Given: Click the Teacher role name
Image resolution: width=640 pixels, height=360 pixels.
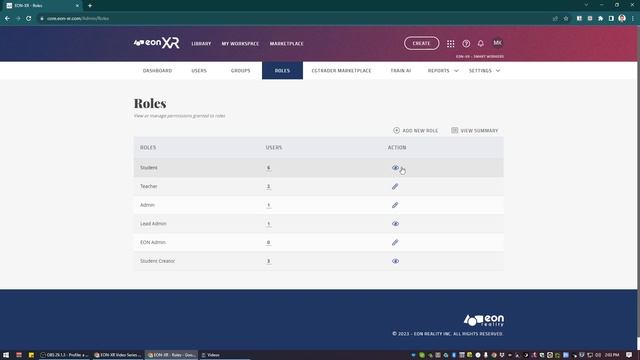Looking at the screenshot, I should [x=149, y=186].
